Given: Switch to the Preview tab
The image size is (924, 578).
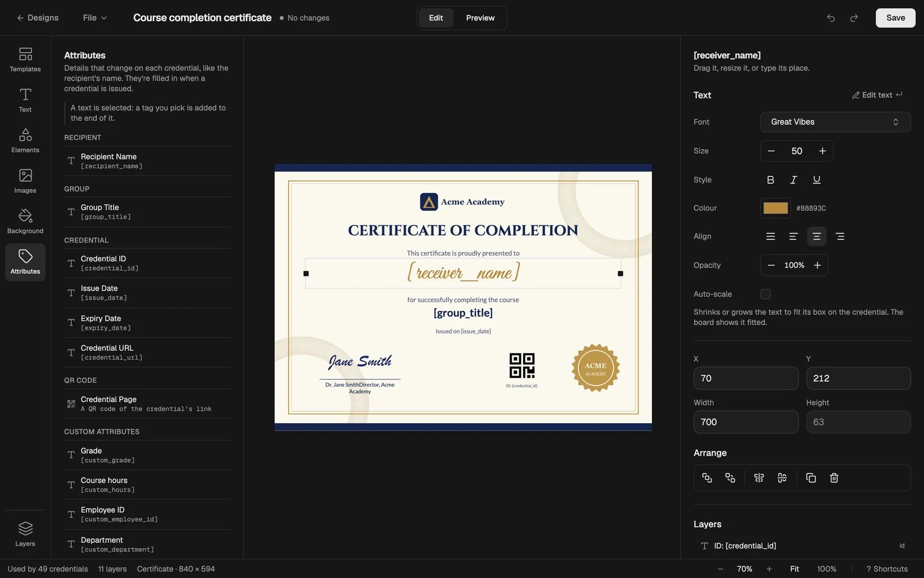Looking at the screenshot, I should (480, 18).
